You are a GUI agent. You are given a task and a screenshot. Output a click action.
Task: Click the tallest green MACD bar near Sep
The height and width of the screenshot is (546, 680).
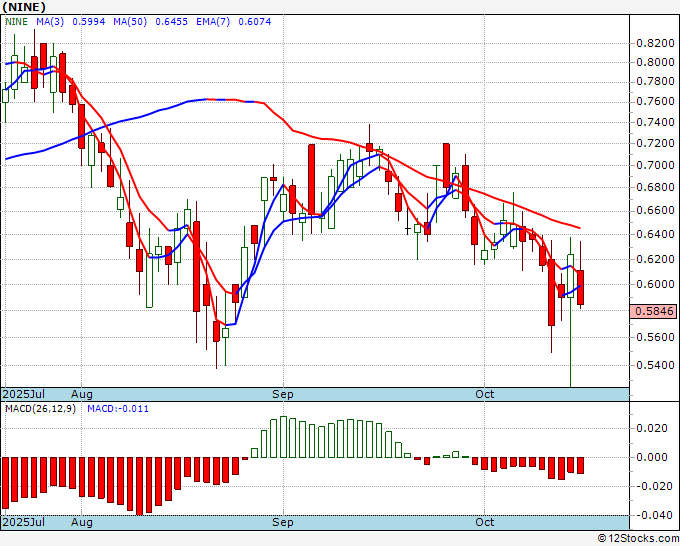pyautogui.click(x=283, y=437)
